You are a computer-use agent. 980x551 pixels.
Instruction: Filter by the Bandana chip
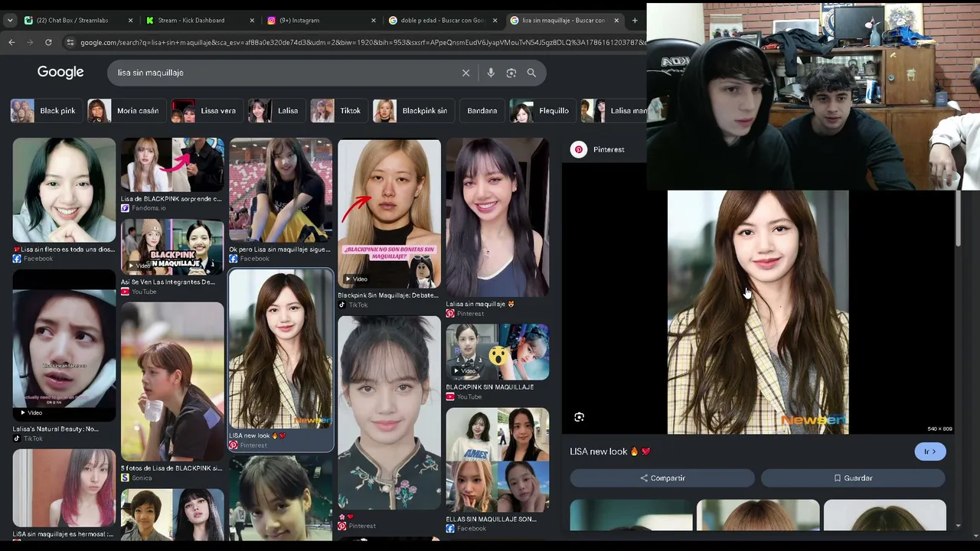click(x=482, y=111)
